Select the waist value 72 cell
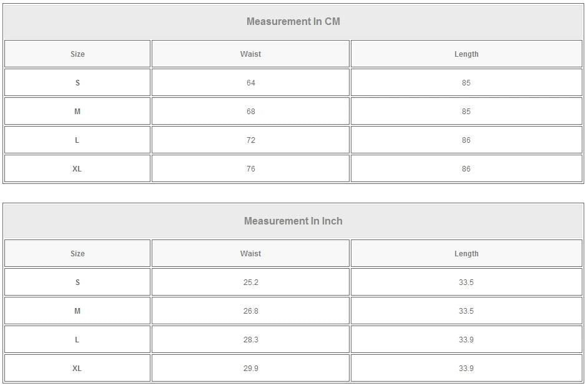 (250, 140)
